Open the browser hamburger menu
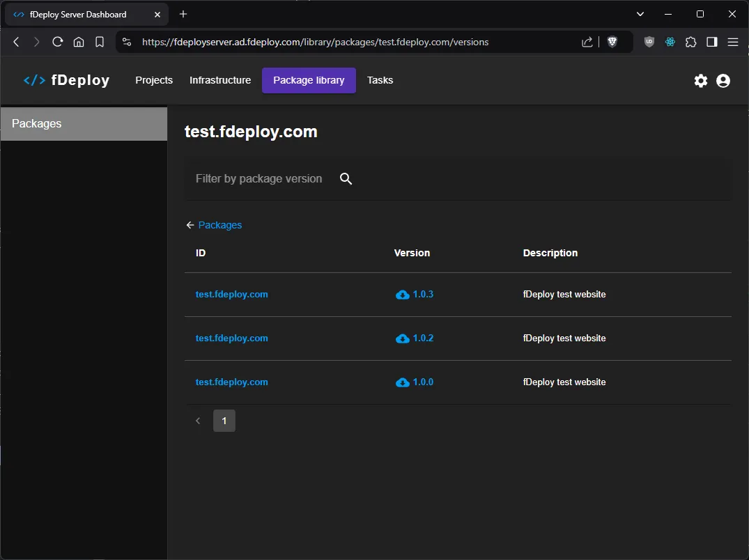Viewport: 749px width, 560px height. pos(732,41)
